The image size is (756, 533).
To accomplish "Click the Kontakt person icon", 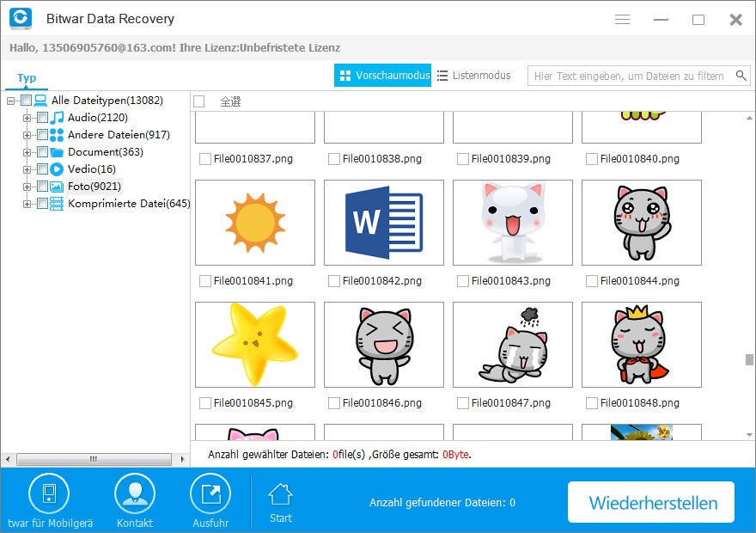I will pyautogui.click(x=135, y=494).
